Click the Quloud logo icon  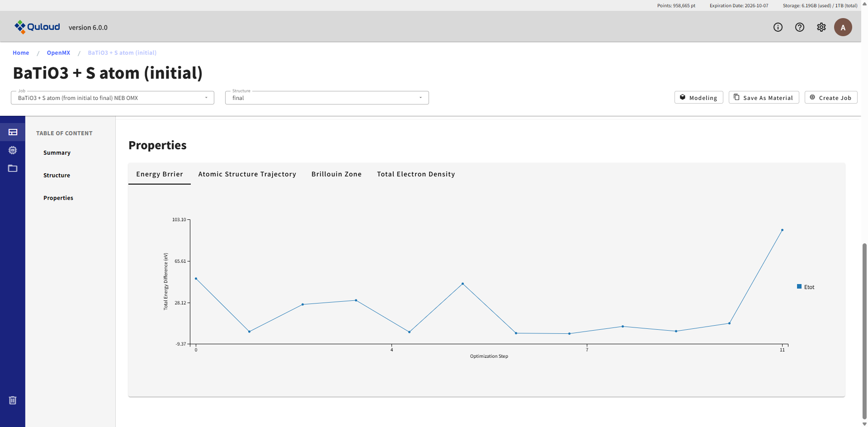click(x=20, y=27)
